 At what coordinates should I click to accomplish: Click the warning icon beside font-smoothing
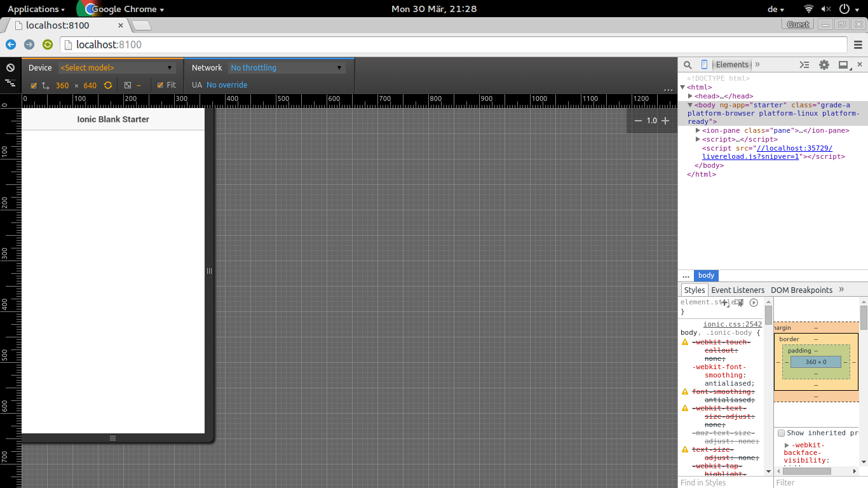click(x=685, y=392)
